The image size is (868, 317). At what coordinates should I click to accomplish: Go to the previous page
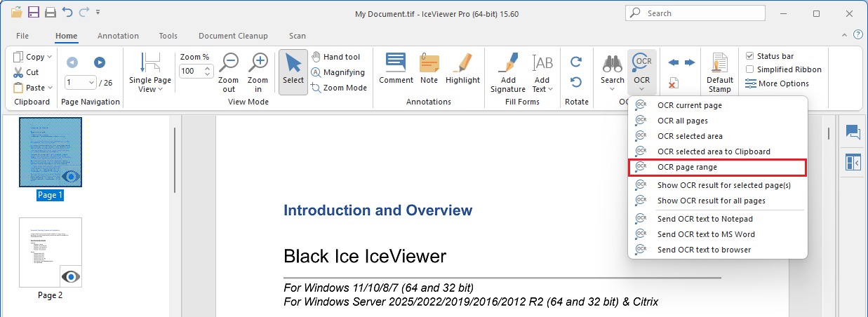click(72, 62)
